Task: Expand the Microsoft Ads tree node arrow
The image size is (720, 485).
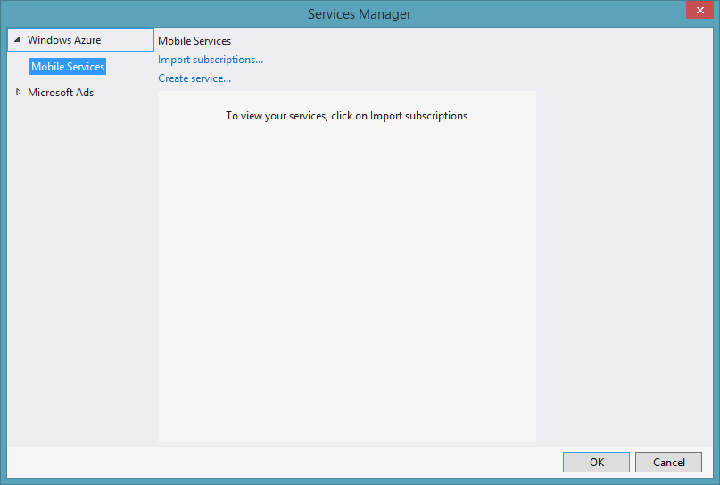Action: click(18, 92)
